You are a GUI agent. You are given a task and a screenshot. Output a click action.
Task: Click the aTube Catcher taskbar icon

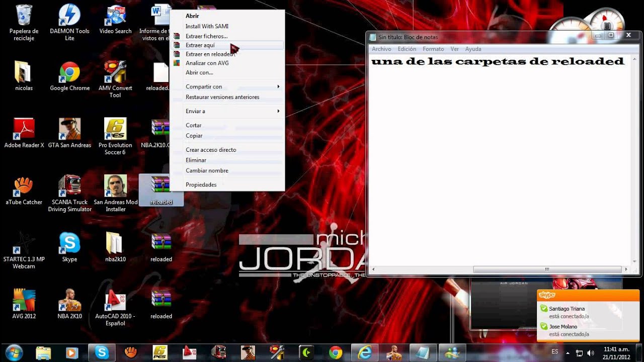coord(131,352)
